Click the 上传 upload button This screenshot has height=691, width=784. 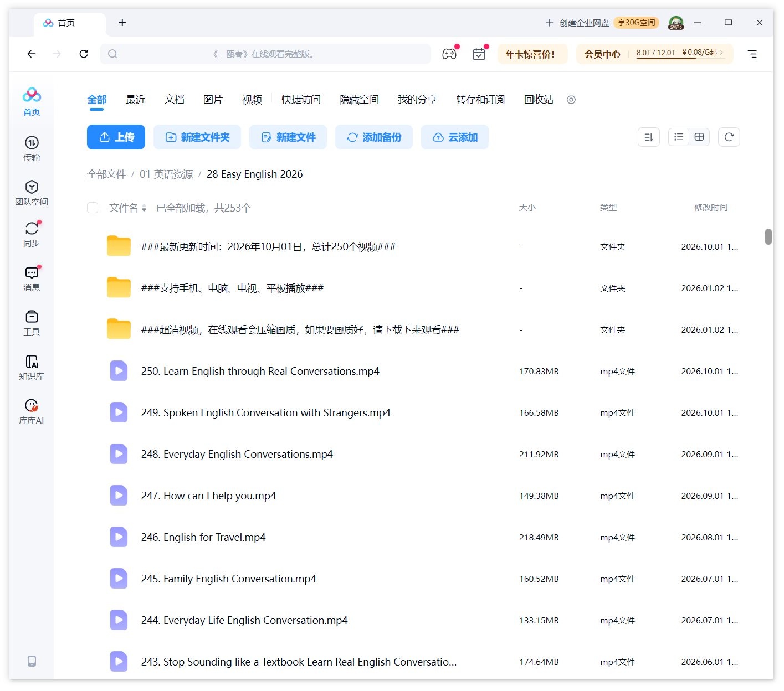[116, 137]
